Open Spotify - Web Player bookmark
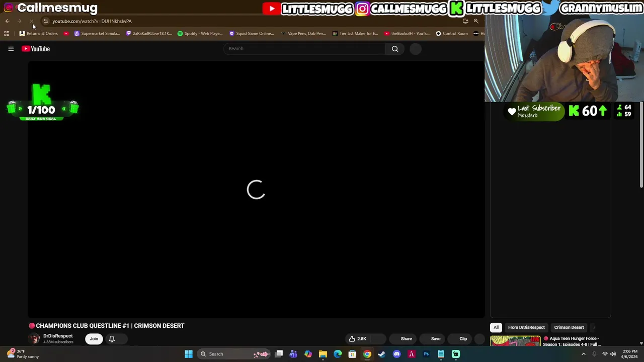Viewport: 644px width, 362px height. tap(200, 34)
